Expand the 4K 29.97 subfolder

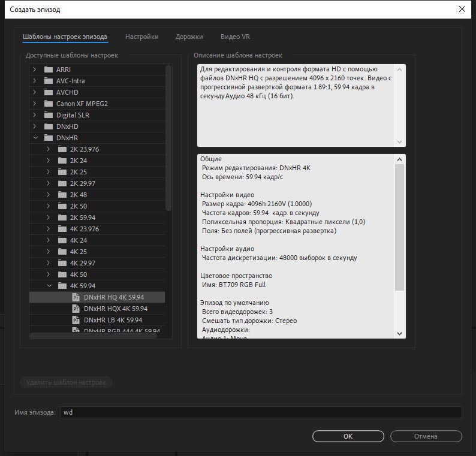click(49, 263)
